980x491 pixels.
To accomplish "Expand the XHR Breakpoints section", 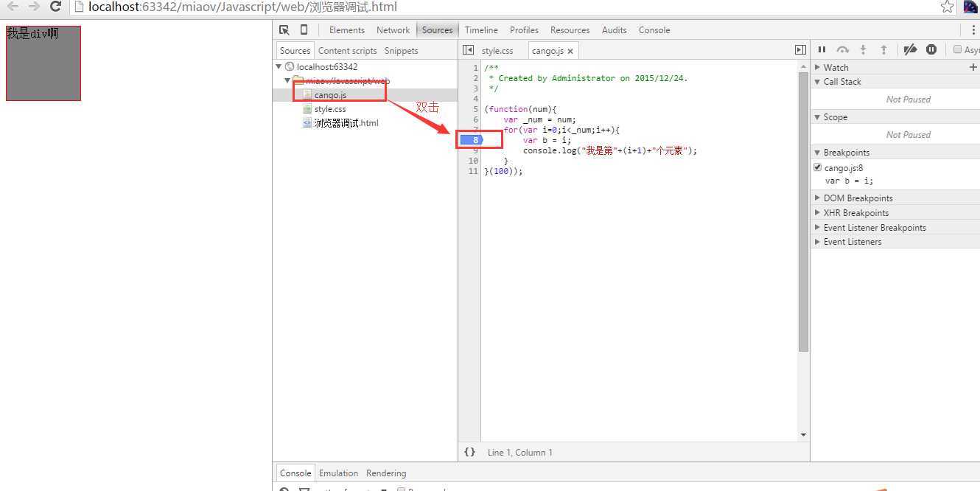I will (x=817, y=213).
